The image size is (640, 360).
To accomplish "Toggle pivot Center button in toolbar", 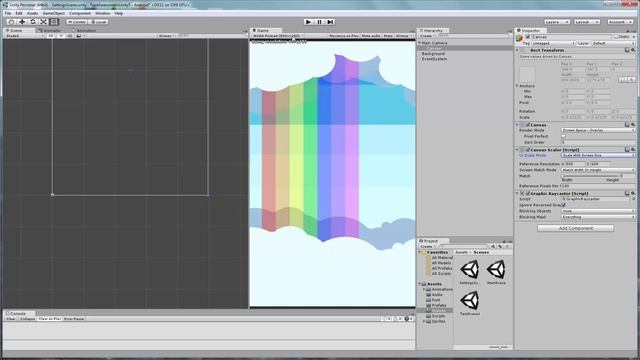I will coord(77,22).
